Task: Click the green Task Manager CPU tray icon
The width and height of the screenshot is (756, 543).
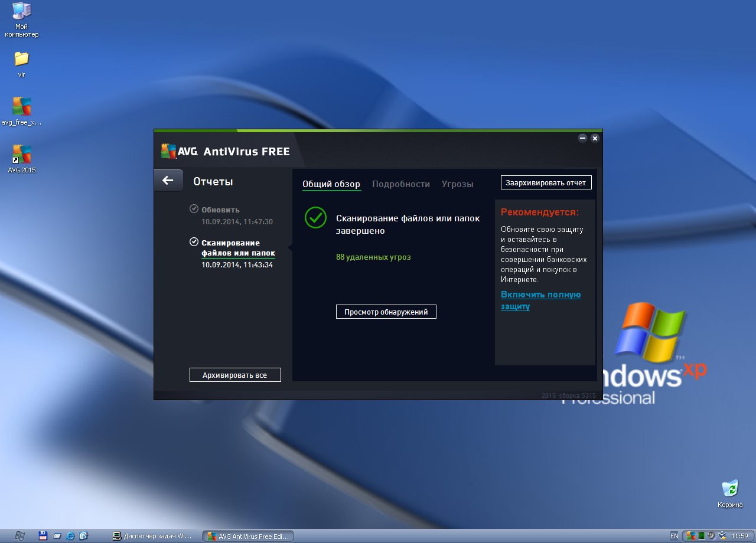Action: click(702, 536)
